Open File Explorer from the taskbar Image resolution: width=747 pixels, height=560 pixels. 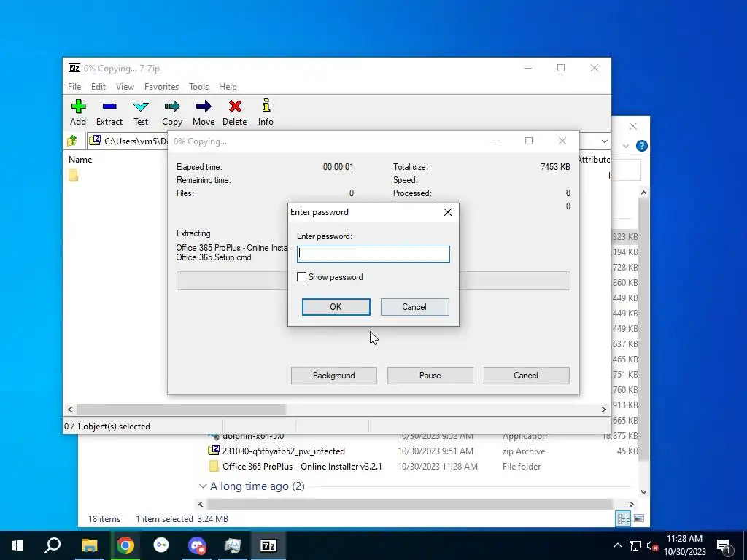point(89,545)
